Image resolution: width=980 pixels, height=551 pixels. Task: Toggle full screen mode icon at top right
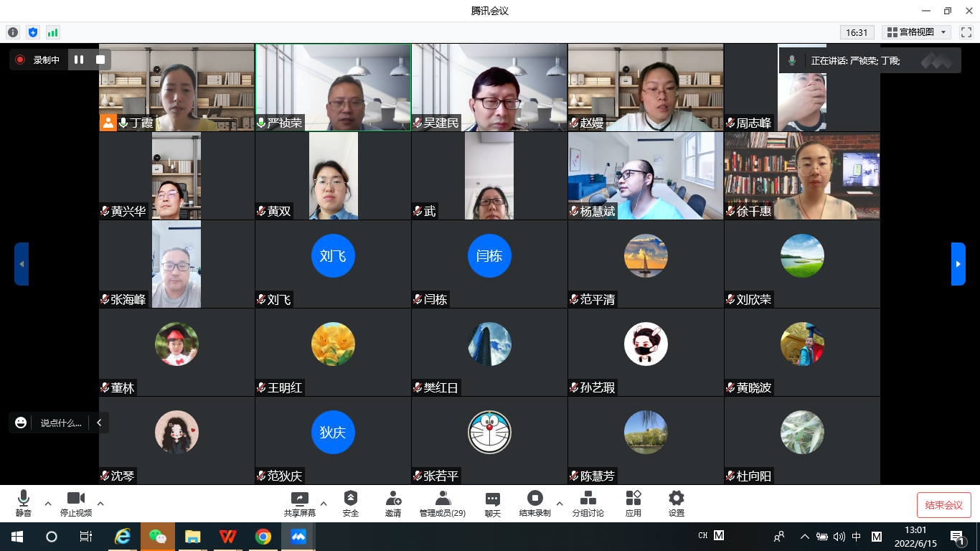tap(966, 32)
